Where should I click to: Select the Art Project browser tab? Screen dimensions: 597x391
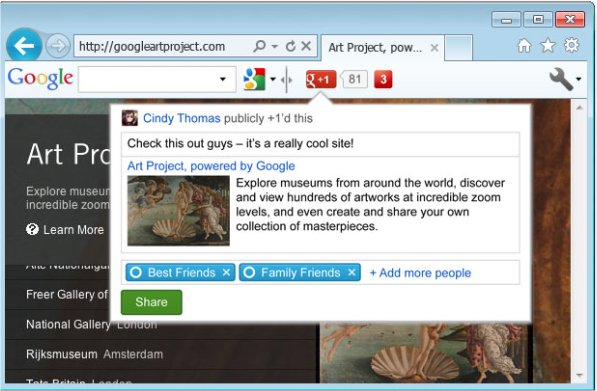382,48
